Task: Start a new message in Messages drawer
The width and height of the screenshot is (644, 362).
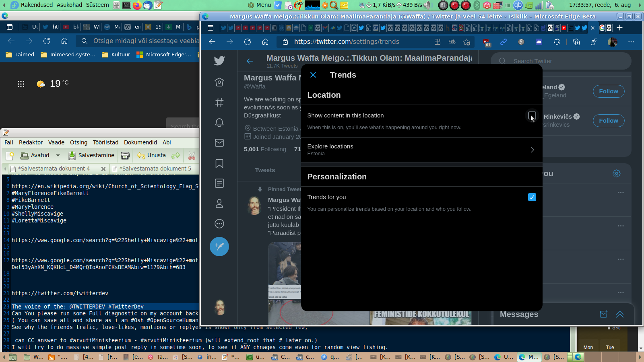Action: [604, 315]
